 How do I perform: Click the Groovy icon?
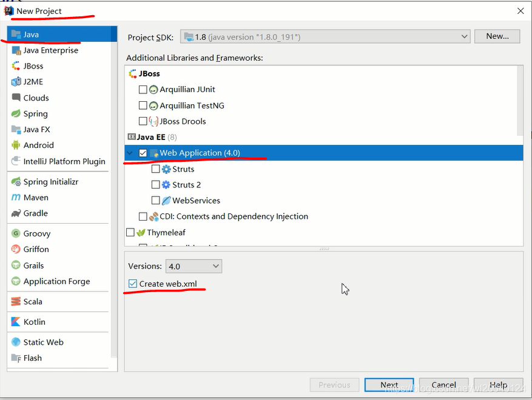pyautogui.click(x=16, y=233)
